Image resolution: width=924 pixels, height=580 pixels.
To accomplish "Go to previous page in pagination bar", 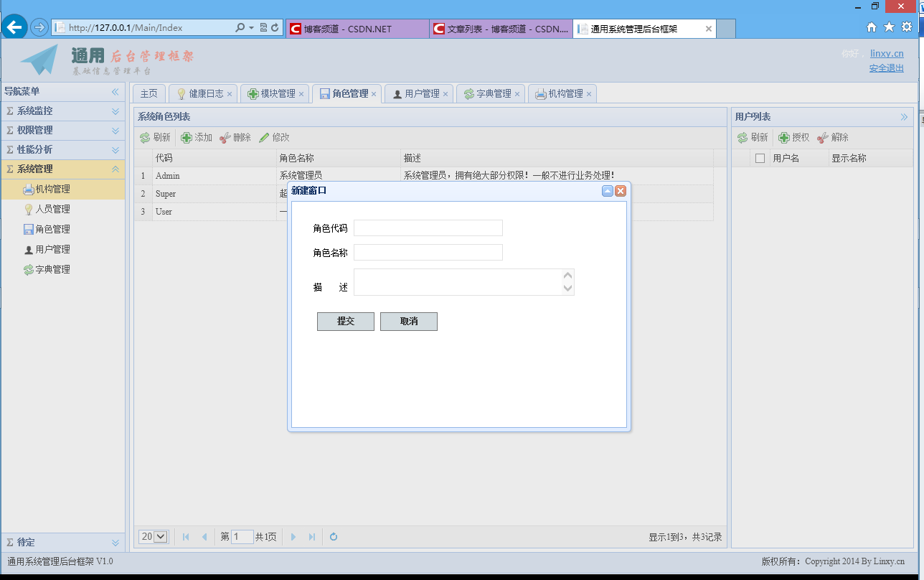I will pyautogui.click(x=204, y=537).
